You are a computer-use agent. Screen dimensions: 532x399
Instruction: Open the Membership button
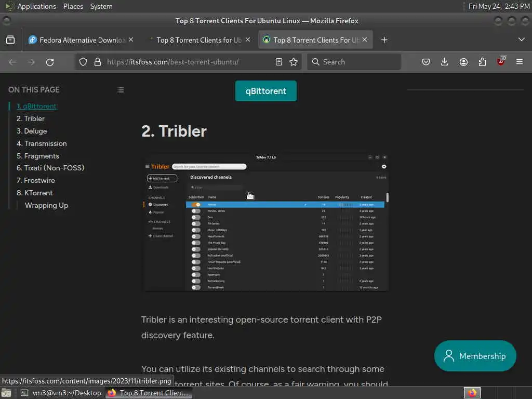pyautogui.click(x=475, y=356)
